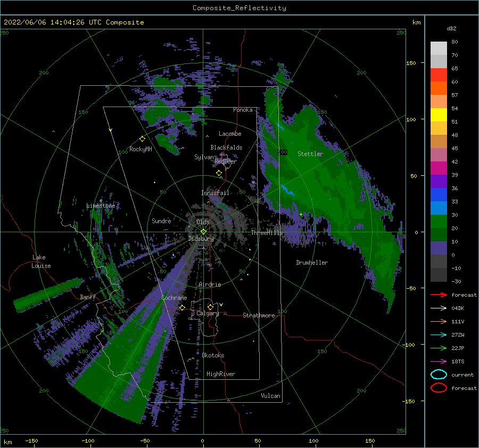Select the 20 dBZ green swatch
479x448 pixels.
(x=439, y=222)
